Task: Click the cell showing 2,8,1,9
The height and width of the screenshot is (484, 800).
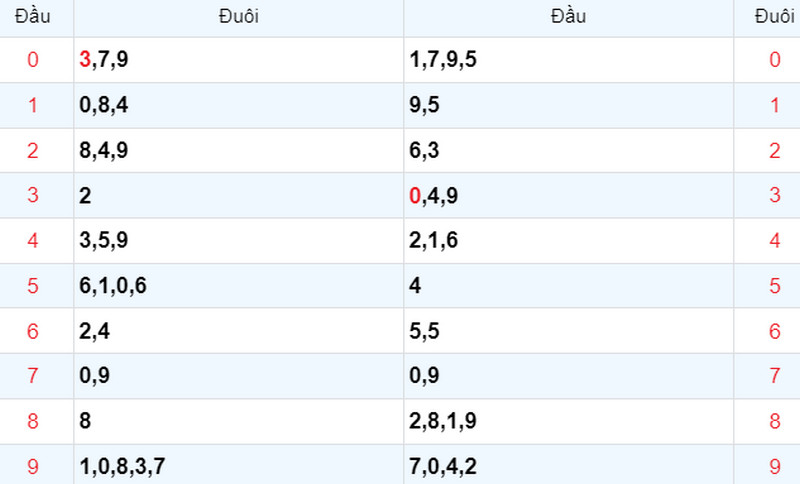Action: [568, 421]
